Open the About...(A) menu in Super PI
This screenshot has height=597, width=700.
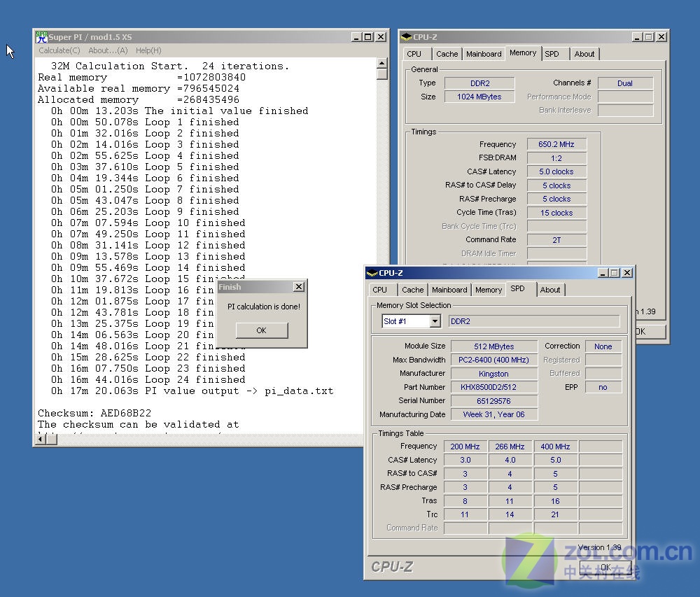(x=108, y=50)
